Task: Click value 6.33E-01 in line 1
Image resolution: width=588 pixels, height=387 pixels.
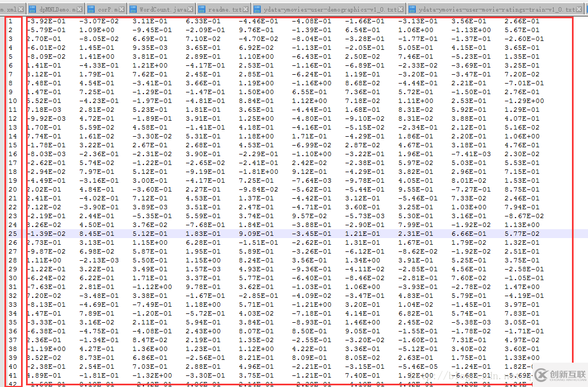Action: [x=203, y=22]
